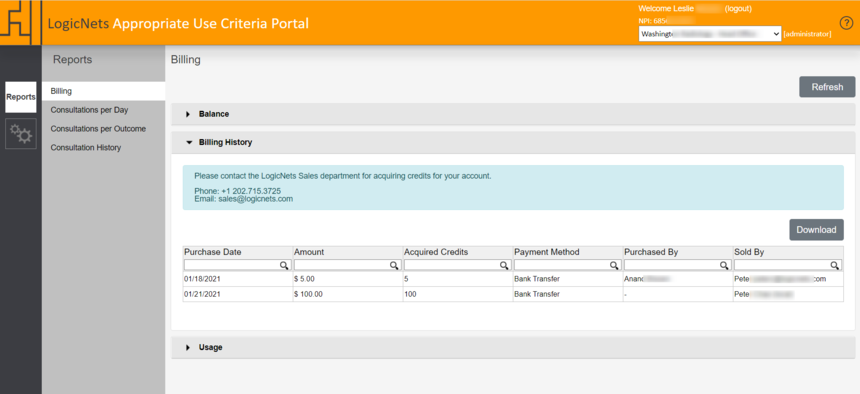Image resolution: width=860 pixels, height=394 pixels.
Task: Click the Purchase Date filter search icon
Action: click(284, 265)
